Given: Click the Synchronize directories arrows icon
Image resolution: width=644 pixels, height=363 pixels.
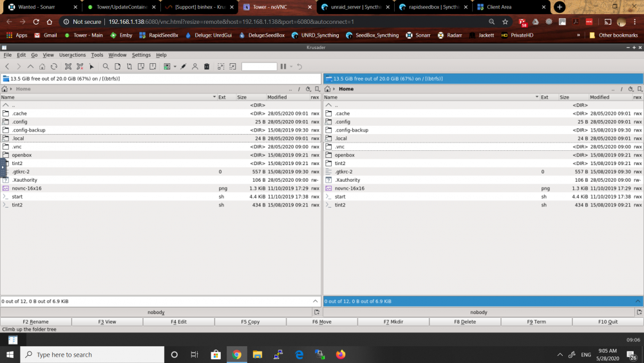Looking at the screenshot, I should click(x=129, y=66).
